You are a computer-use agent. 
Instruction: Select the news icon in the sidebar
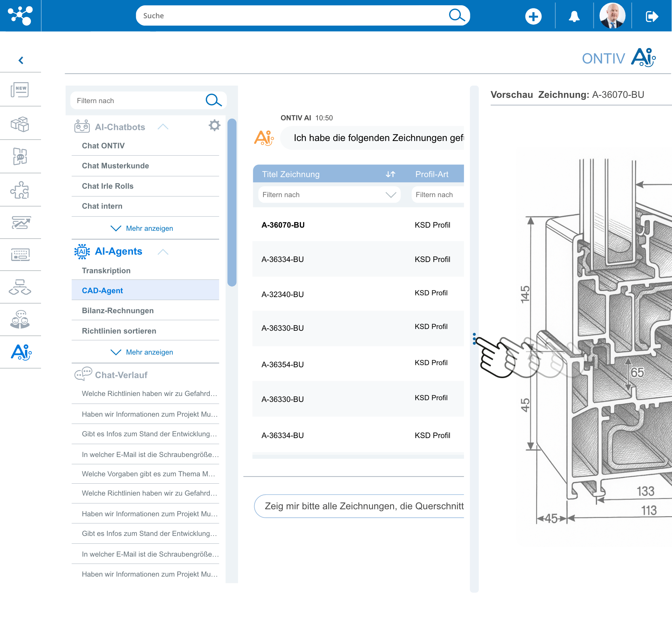tap(20, 90)
